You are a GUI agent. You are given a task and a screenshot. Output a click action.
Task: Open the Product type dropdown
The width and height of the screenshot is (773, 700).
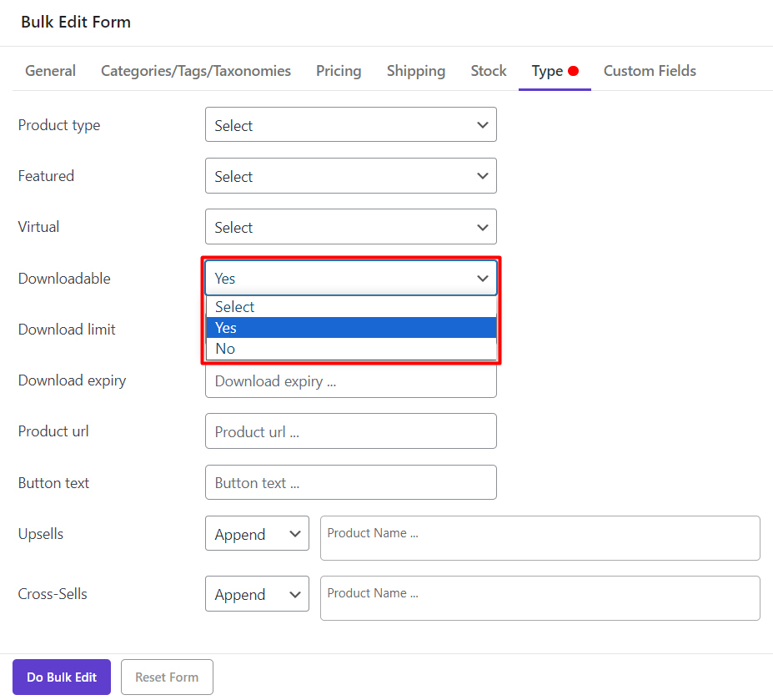click(x=350, y=125)
